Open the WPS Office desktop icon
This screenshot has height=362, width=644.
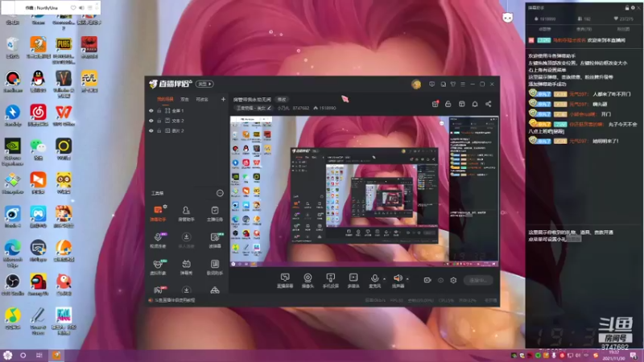[x=64, y=114]
